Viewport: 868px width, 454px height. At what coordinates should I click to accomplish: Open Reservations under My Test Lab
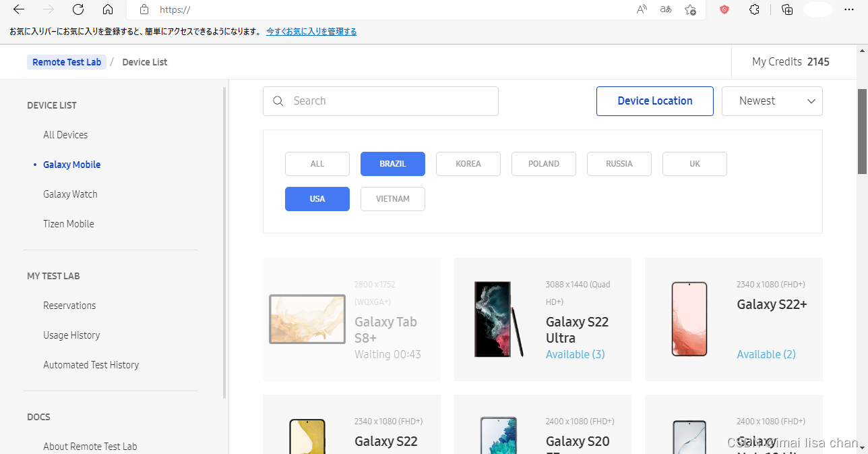[69, 306]
